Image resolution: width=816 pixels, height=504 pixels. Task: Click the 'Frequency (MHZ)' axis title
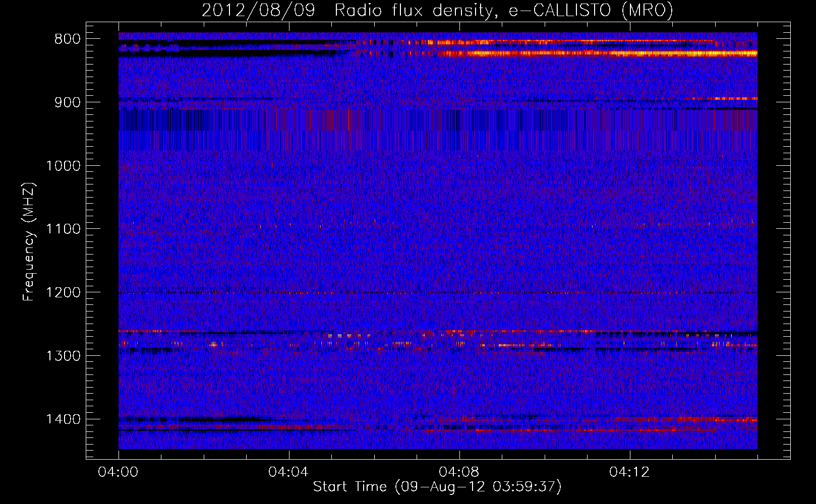29,242
